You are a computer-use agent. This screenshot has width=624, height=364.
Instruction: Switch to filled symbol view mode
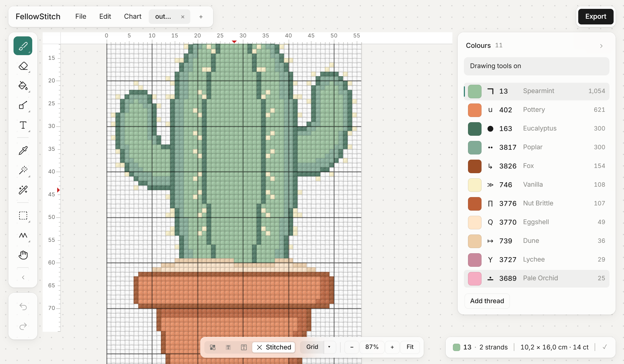pyautogui.click(x=228, y=347)
